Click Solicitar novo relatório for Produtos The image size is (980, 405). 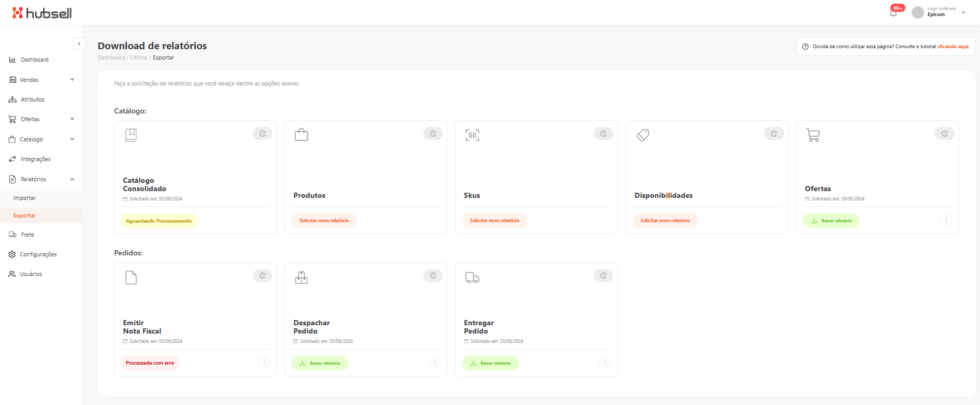coord(324,221)
